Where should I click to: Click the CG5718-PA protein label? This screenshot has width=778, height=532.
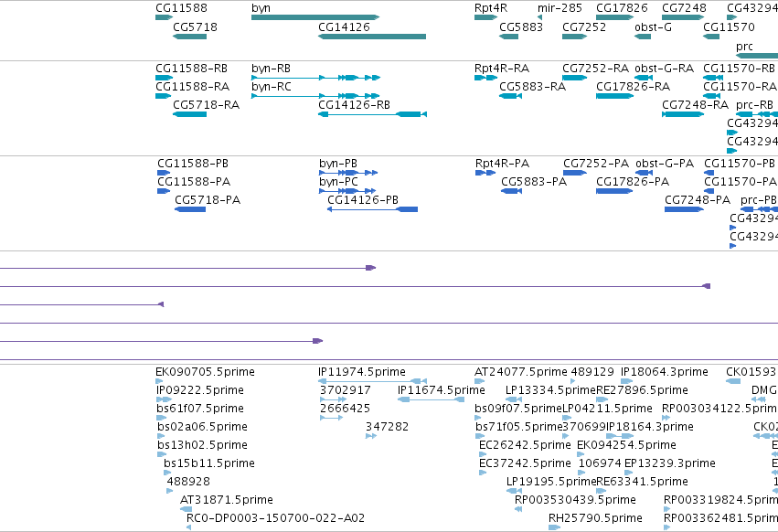[x=208, y=200]
